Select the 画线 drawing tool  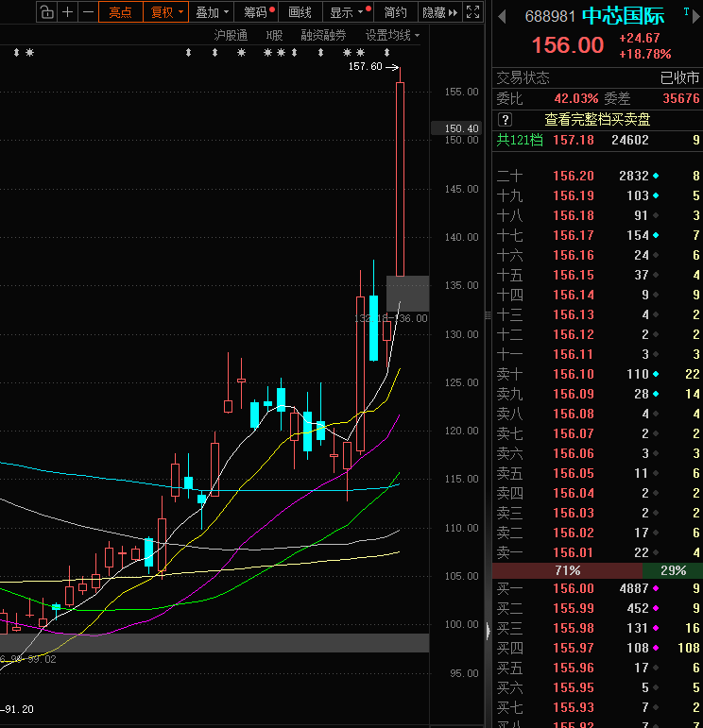300,12
